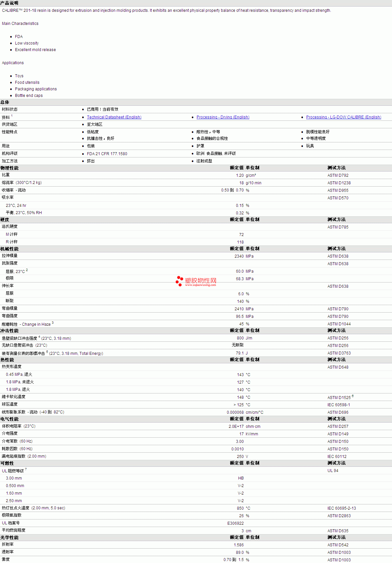The width and height of the screenshot is (392, 563).
Task: Open the Technical Datasheet (English) link
Action: [x=114, y=117]
